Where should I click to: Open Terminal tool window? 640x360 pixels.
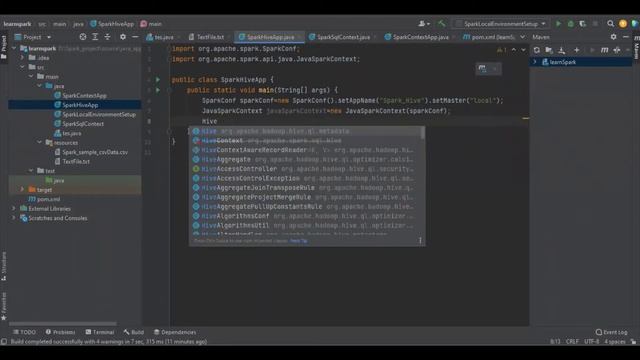coord(100,332)
